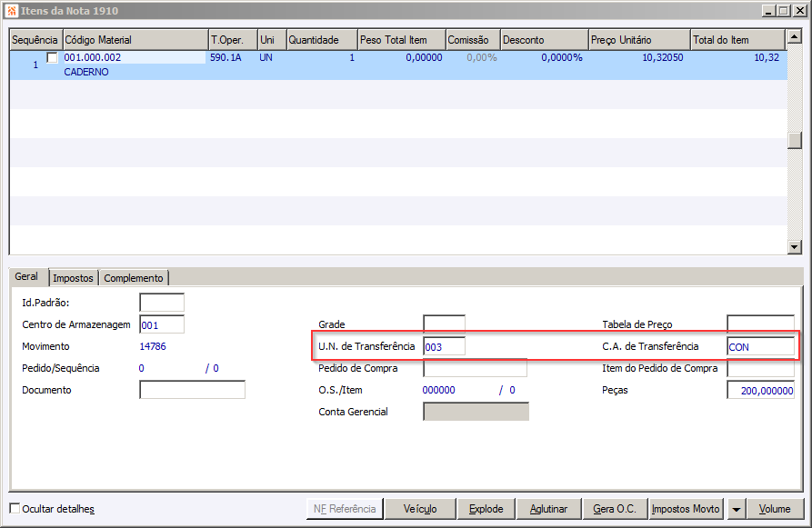Click the vertical scrollbar thumb of the grid
Screen dimensions: 812x528
pyautogui.click(x=794, y=140)
